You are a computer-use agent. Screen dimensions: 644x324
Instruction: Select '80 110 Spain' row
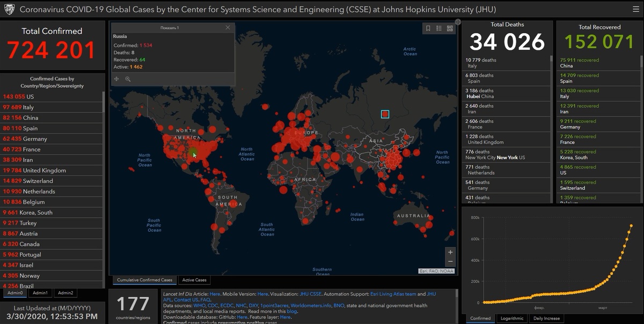pos(52,128)
